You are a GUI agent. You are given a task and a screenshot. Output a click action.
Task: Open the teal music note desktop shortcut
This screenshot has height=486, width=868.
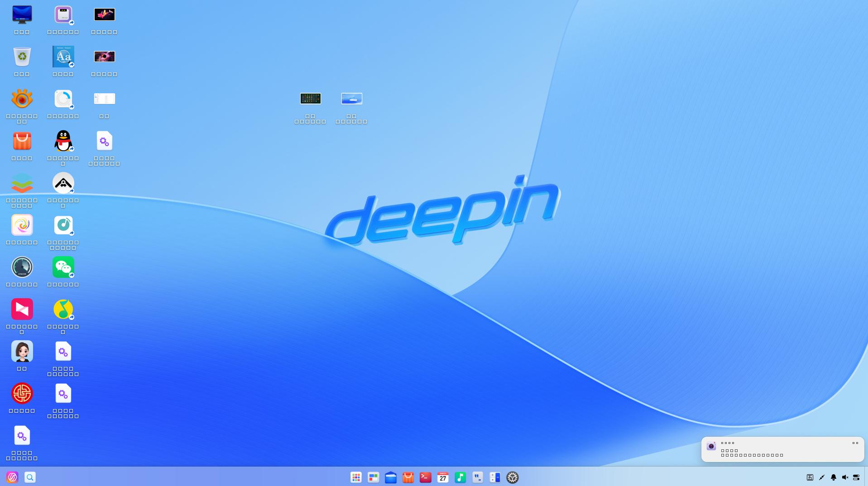[63, 225]
